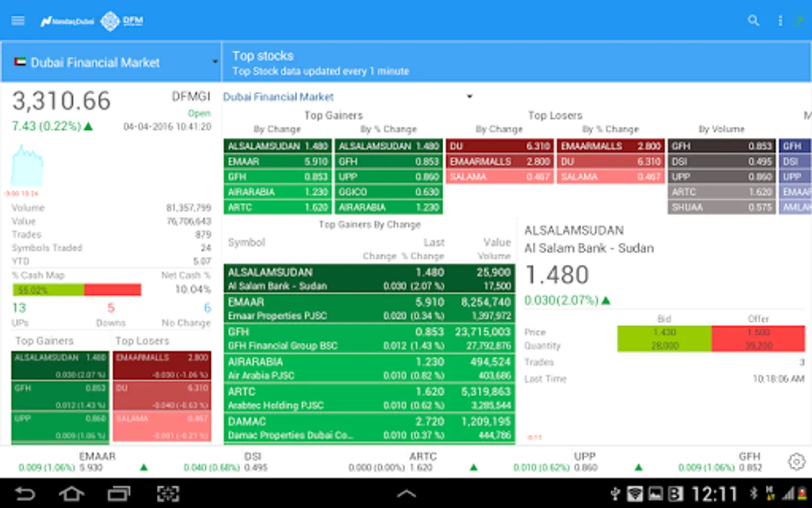Select By Change header under top-right Top Gainers
The height and width of the screenshot is (508, 812).
click(277, 129)
